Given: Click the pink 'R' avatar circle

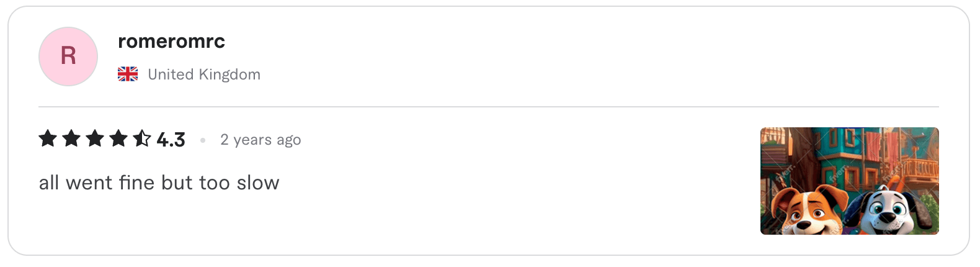Looking at the screenshot, I should (68, 57).
